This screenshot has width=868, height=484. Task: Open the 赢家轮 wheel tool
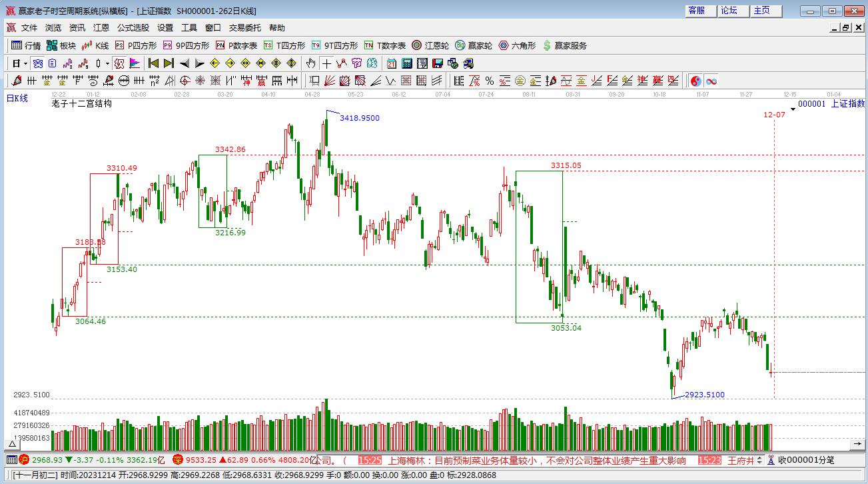[474, 45]
